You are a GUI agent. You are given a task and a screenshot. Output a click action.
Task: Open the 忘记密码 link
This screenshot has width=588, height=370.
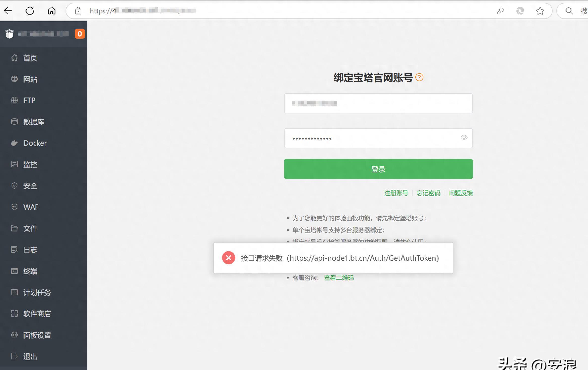click(428, 193)
